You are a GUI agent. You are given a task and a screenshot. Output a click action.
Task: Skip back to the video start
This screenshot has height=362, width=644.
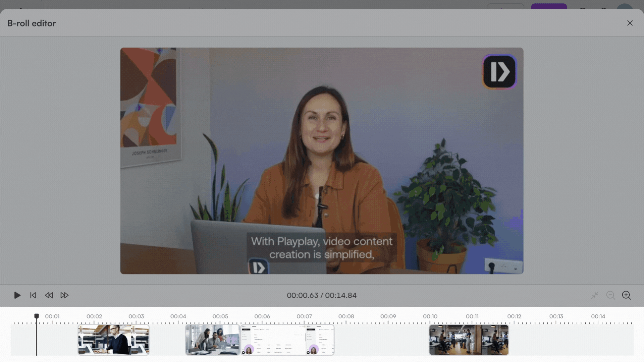point(33,295)
